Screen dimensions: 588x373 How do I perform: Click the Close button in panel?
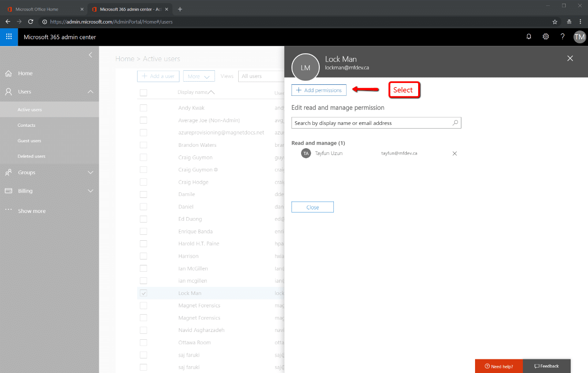(312, 207)
